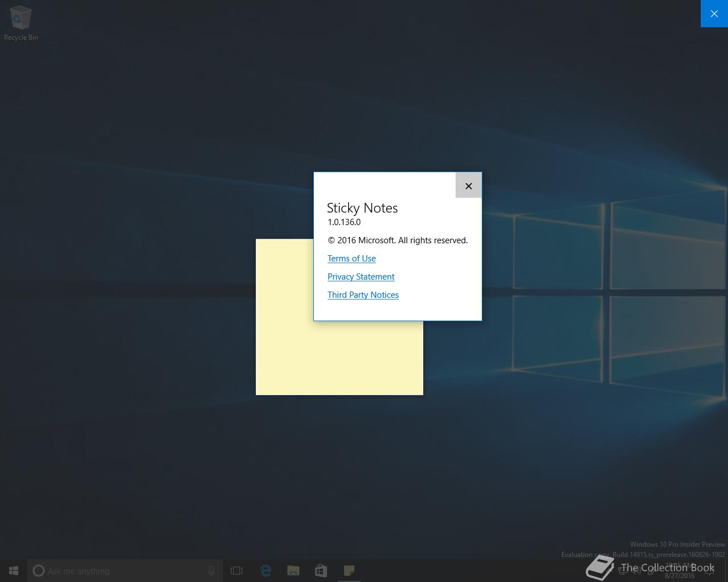Select the Sticky Notes taskbar icon
Image resolution: width=728 pixels, height=582 pixels.
coord(349,571)
